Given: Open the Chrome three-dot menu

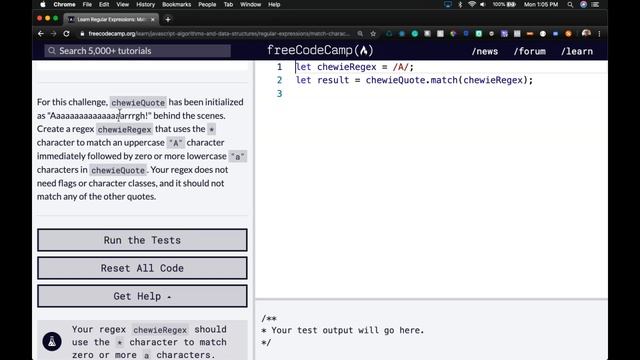Looking at the screenshot, I should click(x=599, y=34).
